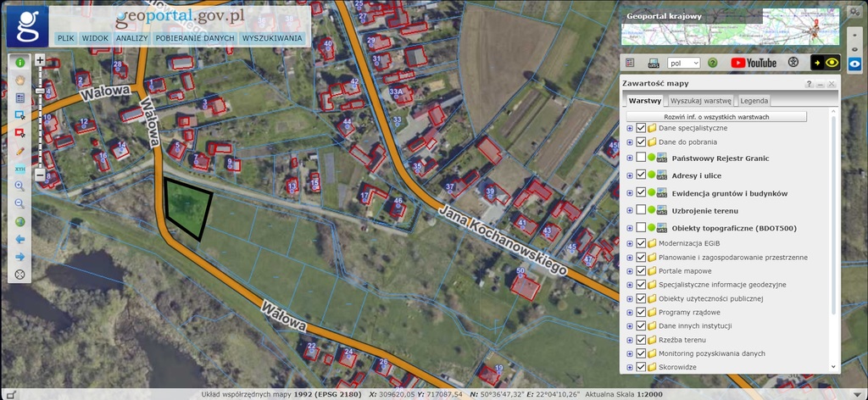Expand the Portale mapowe folder
Screen dimensions: 868x400
[x=630, y=270]
